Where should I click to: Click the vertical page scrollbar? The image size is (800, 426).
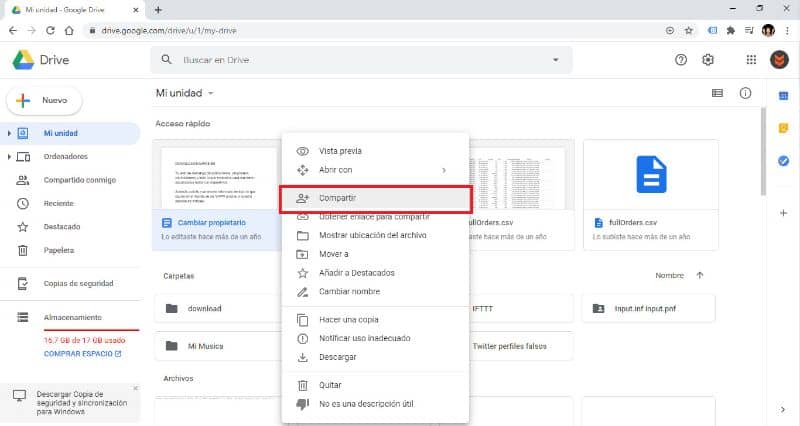(763, 152)
